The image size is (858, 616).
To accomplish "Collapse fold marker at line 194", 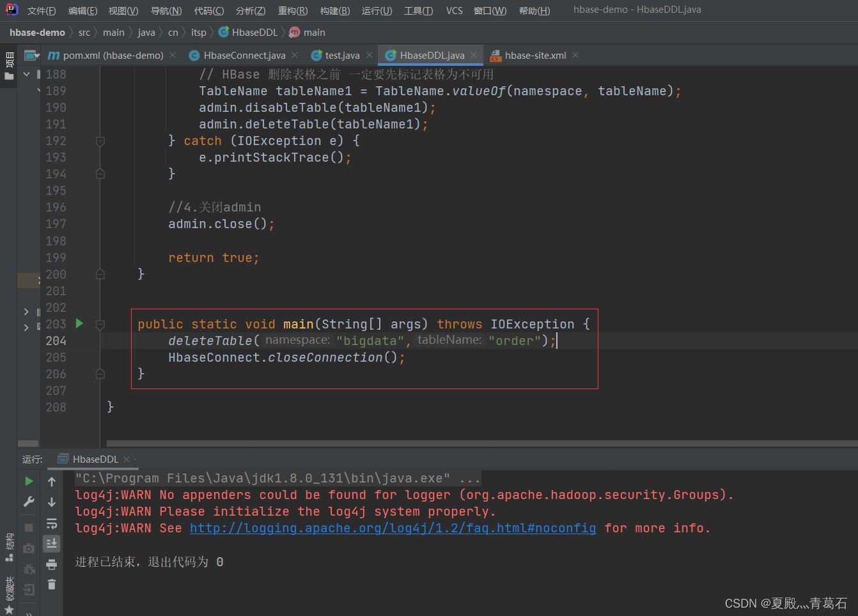I will (100, 174).
